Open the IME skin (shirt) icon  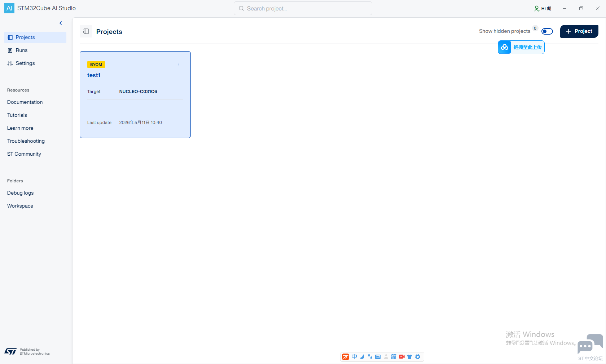[409, 357]
